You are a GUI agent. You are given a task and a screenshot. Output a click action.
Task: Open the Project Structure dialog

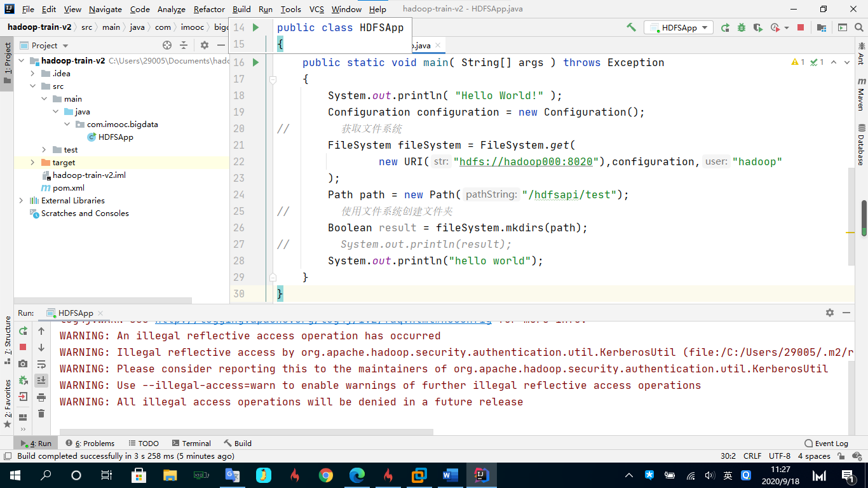(822, 27)
